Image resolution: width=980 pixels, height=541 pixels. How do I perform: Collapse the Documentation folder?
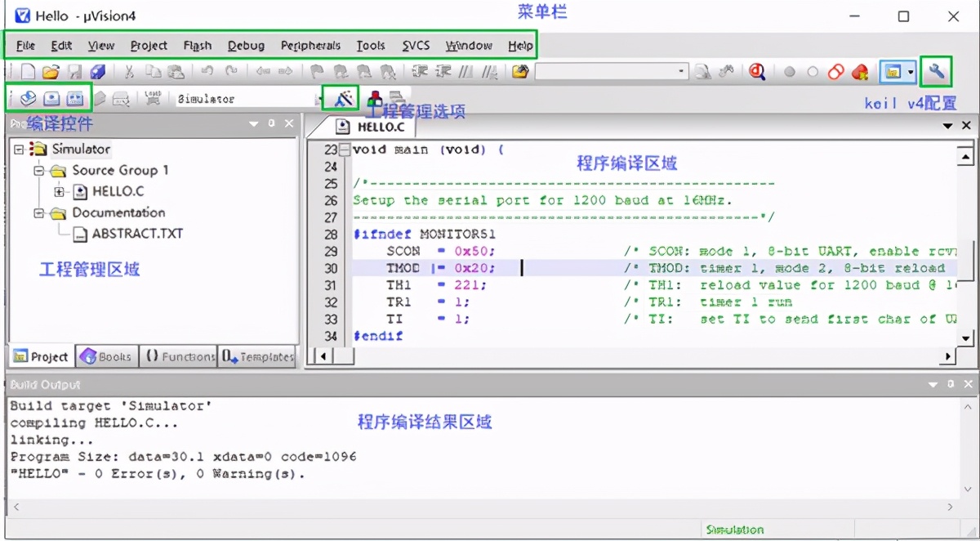38,213
